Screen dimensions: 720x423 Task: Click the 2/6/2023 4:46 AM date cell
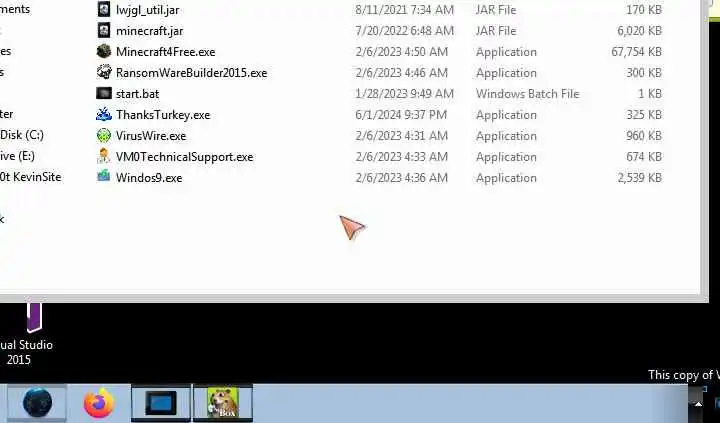pos(401,73)
